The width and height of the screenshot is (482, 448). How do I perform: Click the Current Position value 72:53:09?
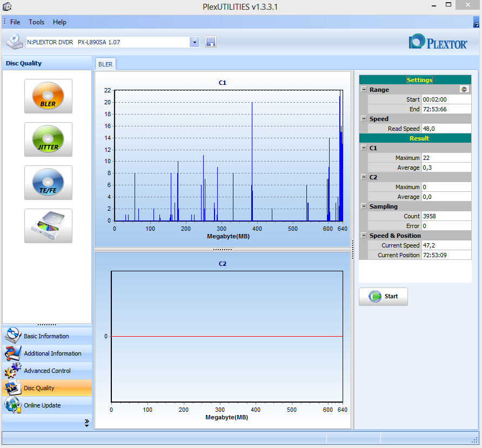(x=446, y=255)
